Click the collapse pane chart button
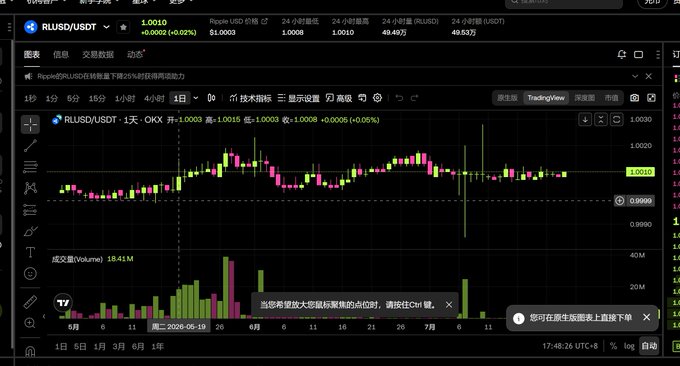This screenshot has height=366, width=680. tap(601, 119)
